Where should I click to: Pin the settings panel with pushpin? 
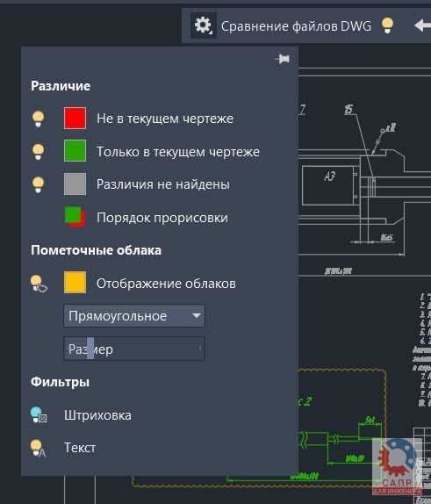point(283,59)
